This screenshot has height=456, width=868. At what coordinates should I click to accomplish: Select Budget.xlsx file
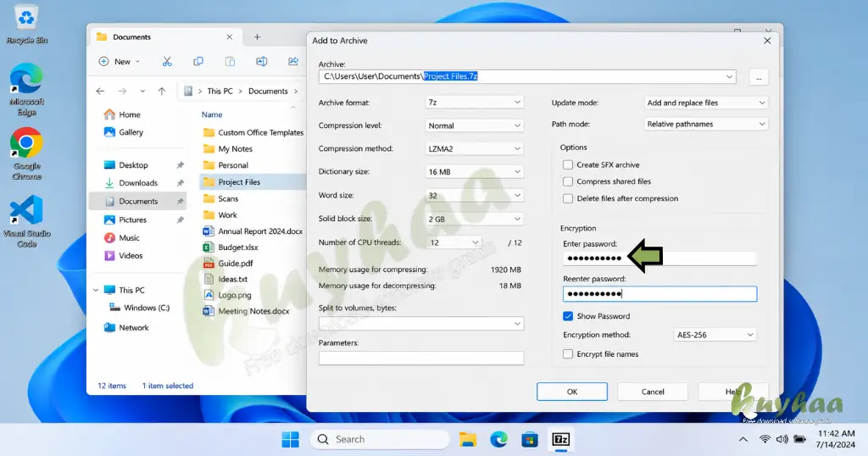click(x=231, y=247)
